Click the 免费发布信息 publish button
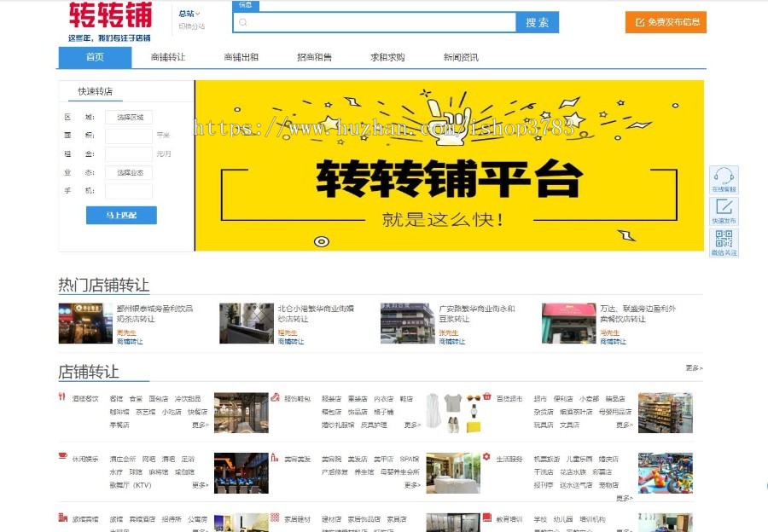 667,21
